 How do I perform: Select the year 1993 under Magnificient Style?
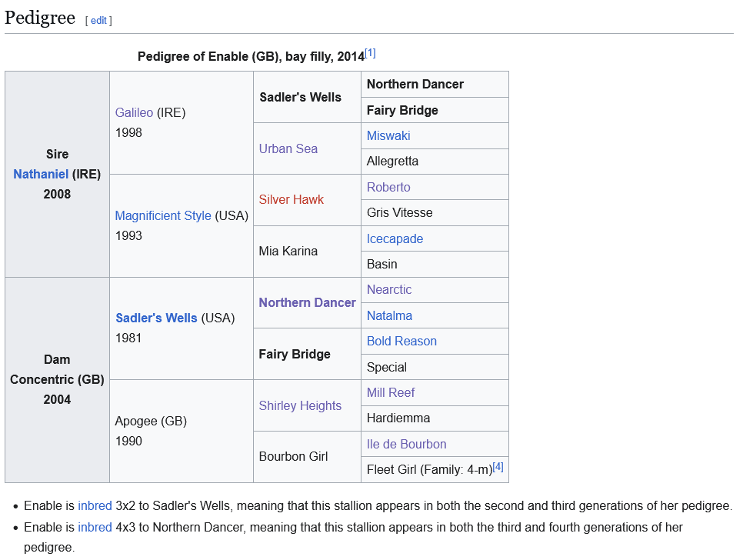(x=128, y=235)
